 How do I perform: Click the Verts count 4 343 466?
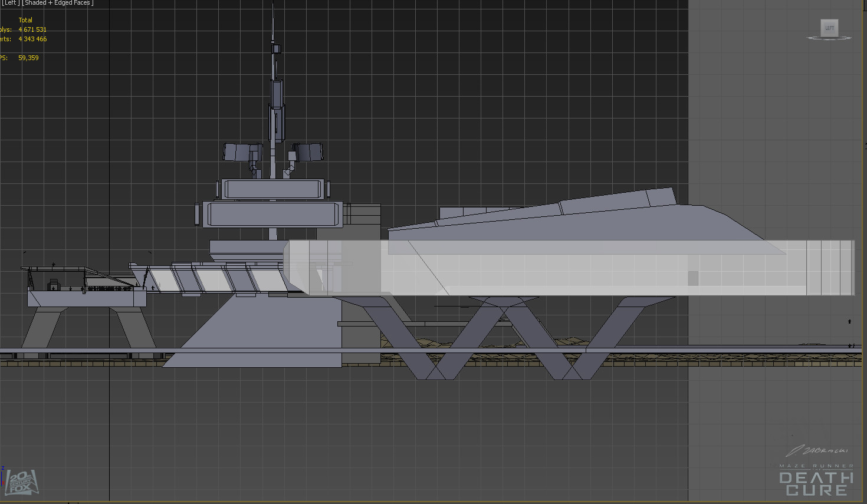point(32,39)
